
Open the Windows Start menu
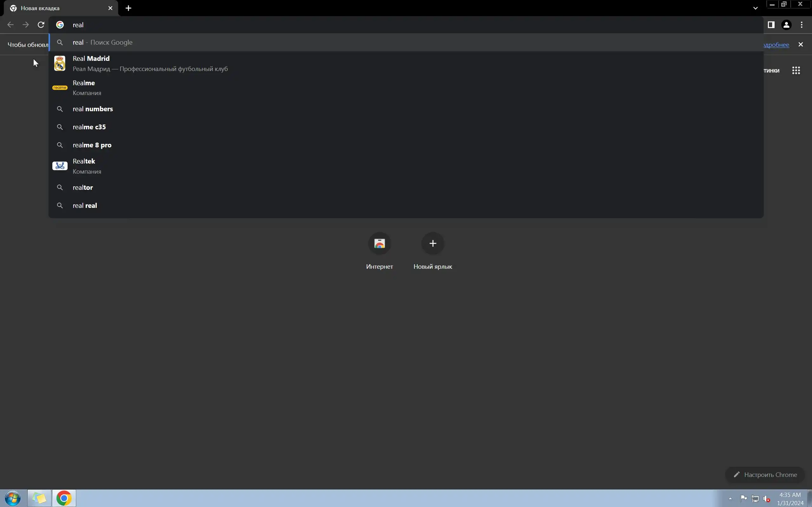coord(12,498)
